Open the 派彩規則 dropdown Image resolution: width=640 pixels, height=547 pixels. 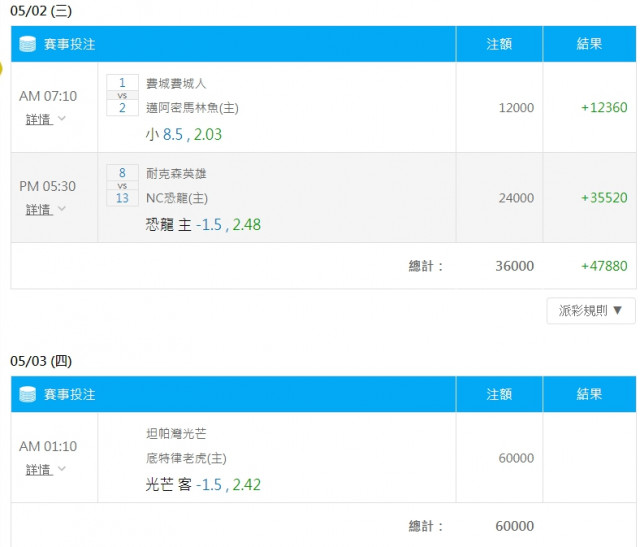click(x=591, y=311)
